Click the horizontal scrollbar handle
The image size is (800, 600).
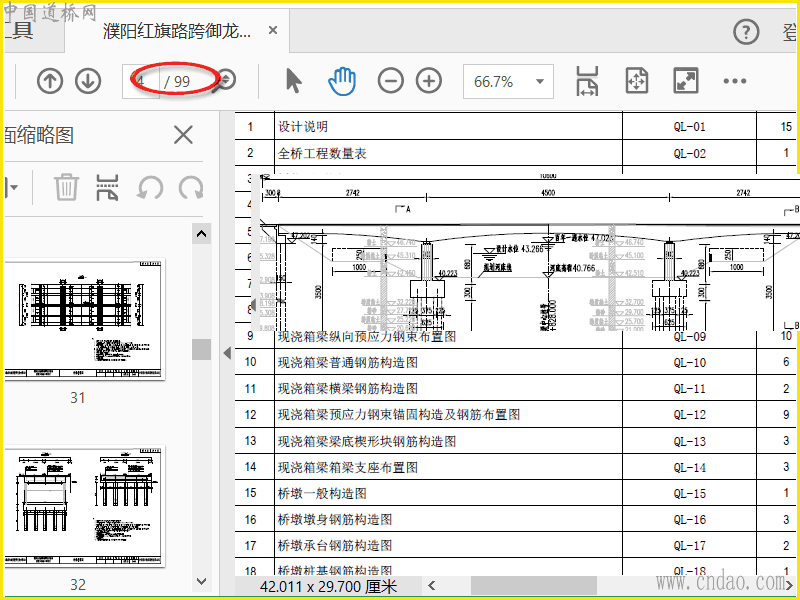pos(534,585)
